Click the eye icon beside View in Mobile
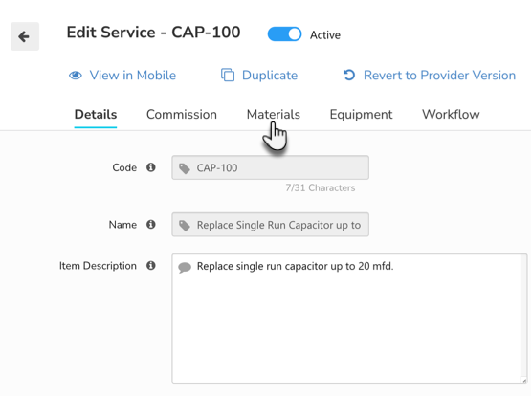 (76, 75)
